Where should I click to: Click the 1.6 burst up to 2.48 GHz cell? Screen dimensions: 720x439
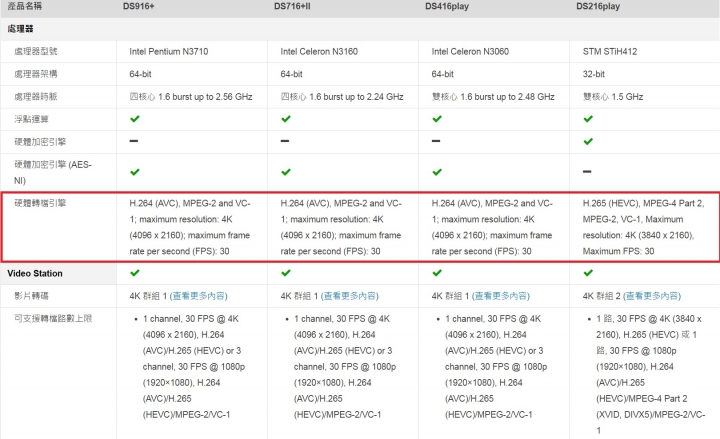pyautogui.click(x=493, y=96)
